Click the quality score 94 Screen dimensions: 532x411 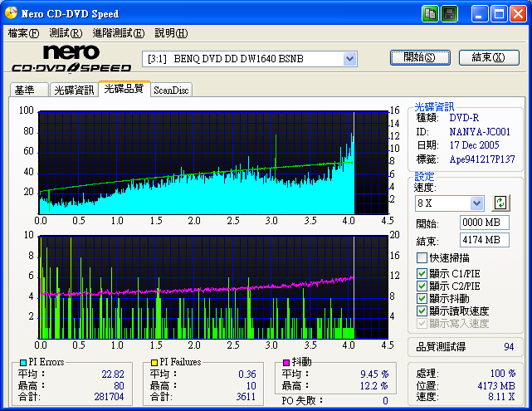pyautogui.click(x=509, y=347)
